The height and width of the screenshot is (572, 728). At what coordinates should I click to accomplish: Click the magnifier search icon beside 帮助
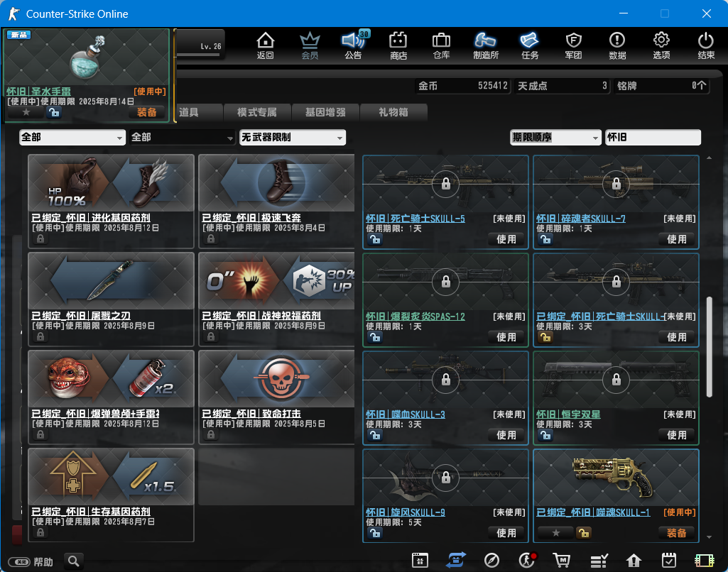73,561
